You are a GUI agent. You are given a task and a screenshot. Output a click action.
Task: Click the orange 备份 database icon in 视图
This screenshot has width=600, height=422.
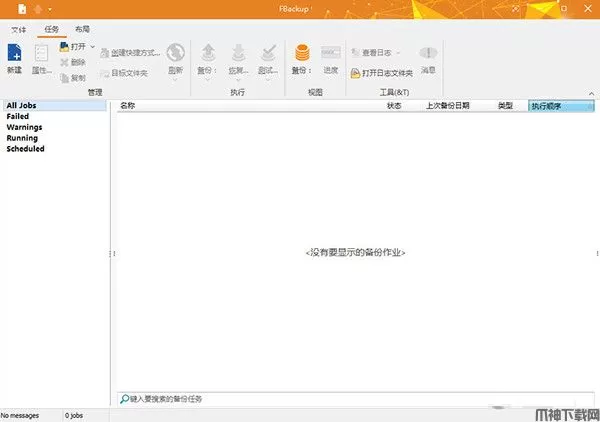click(302, 53)
